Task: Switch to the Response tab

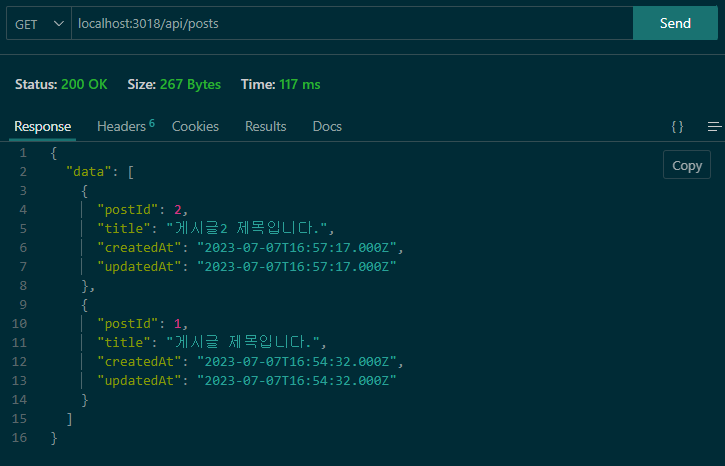Action: tap(43, 126)
